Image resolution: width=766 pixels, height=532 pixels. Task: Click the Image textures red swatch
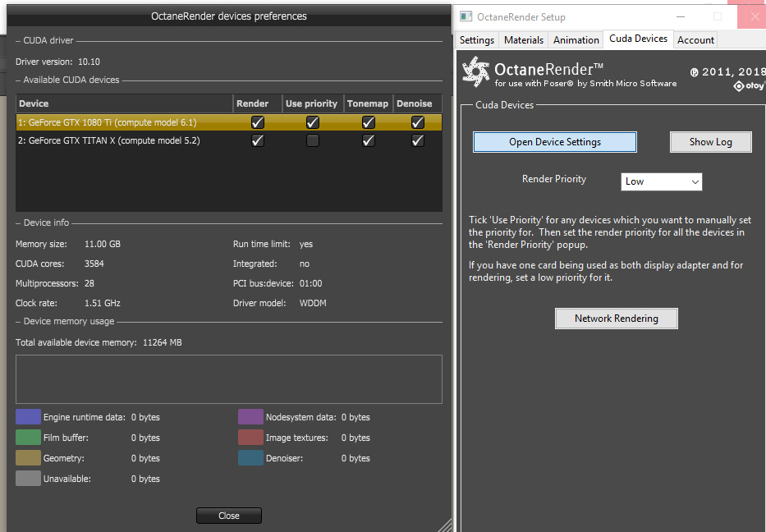click(x=250, y=438)
